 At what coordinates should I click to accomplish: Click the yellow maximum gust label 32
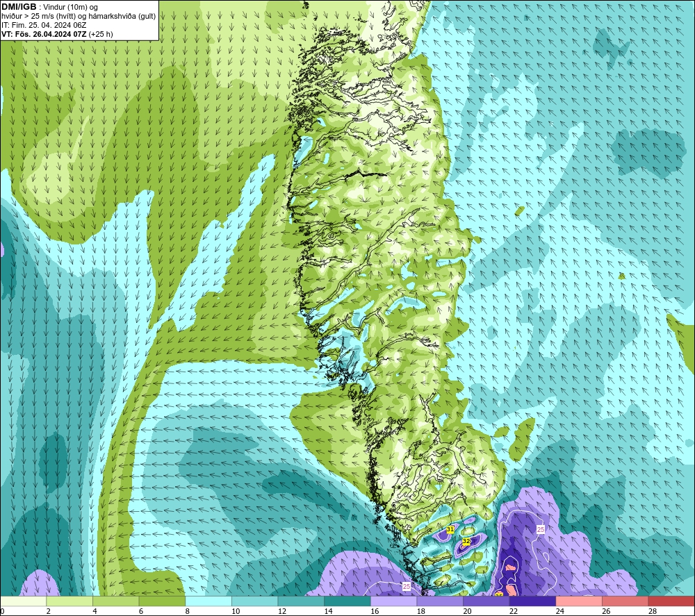(466, 542)
